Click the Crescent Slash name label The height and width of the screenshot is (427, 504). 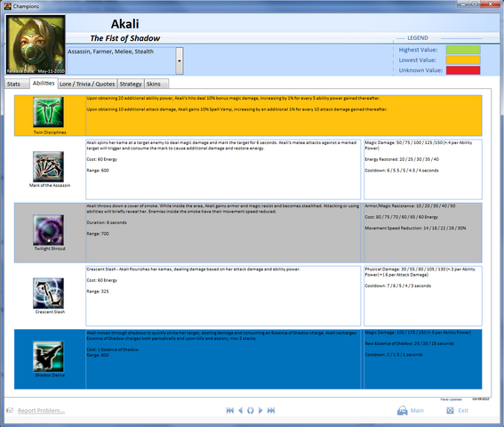50,312
